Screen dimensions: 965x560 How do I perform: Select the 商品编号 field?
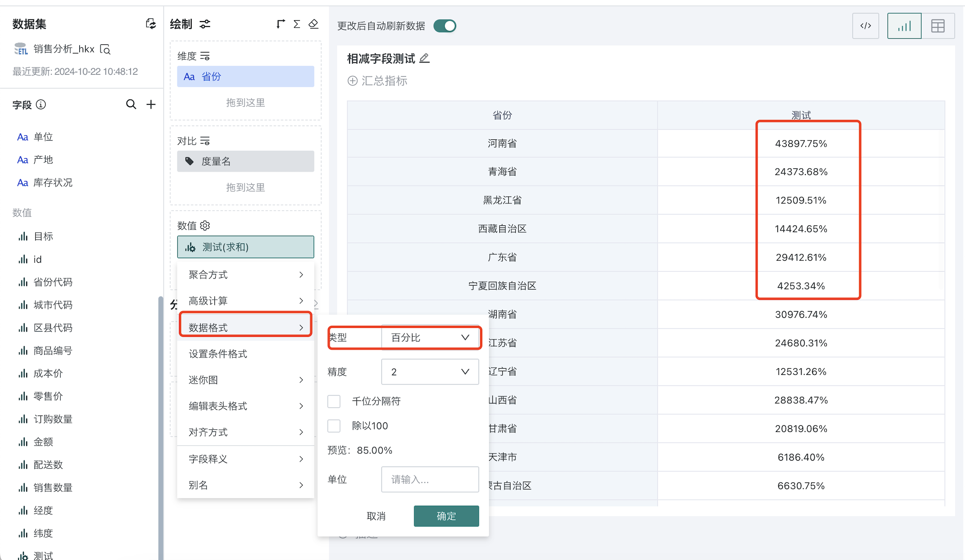[53, 351]
